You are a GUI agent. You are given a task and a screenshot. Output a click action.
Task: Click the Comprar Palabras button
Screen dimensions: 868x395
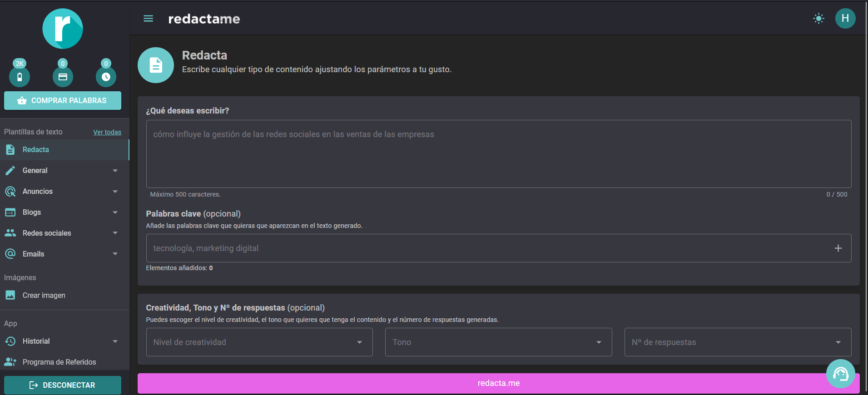(x=63, y=101)
